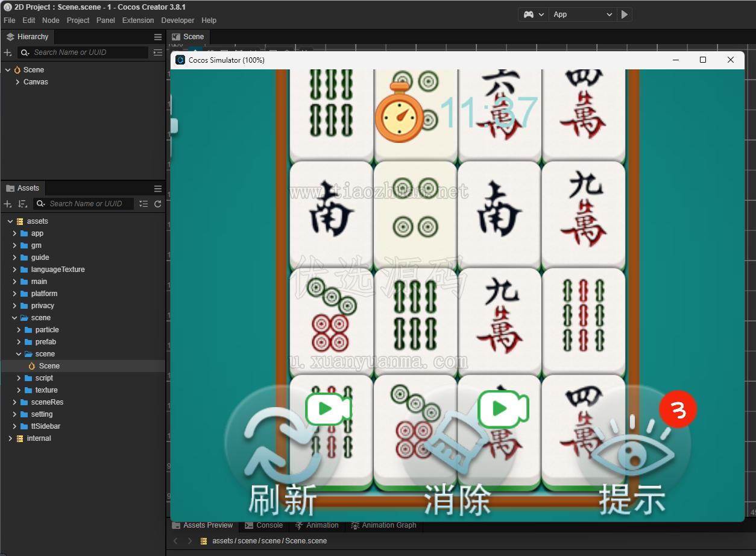Click the Hierarchy search input field
756x556 pixels.
(89, 52)
